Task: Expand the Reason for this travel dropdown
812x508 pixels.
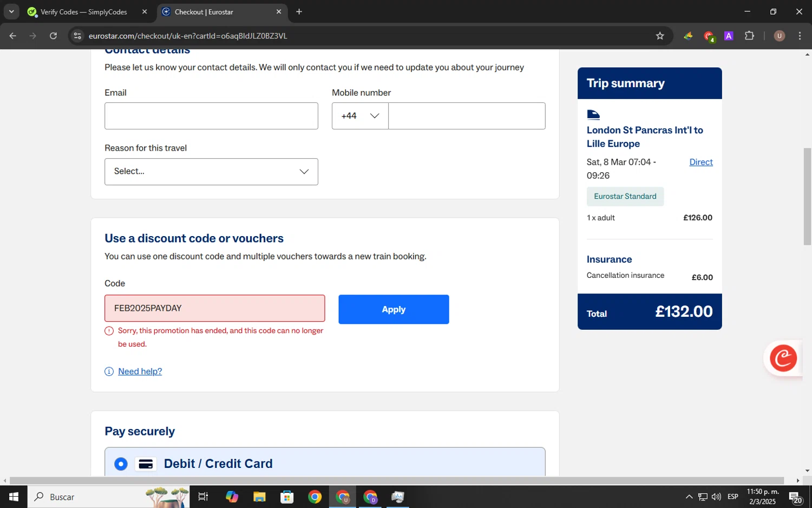Action: pyautogui.click(x=211, y=172)
